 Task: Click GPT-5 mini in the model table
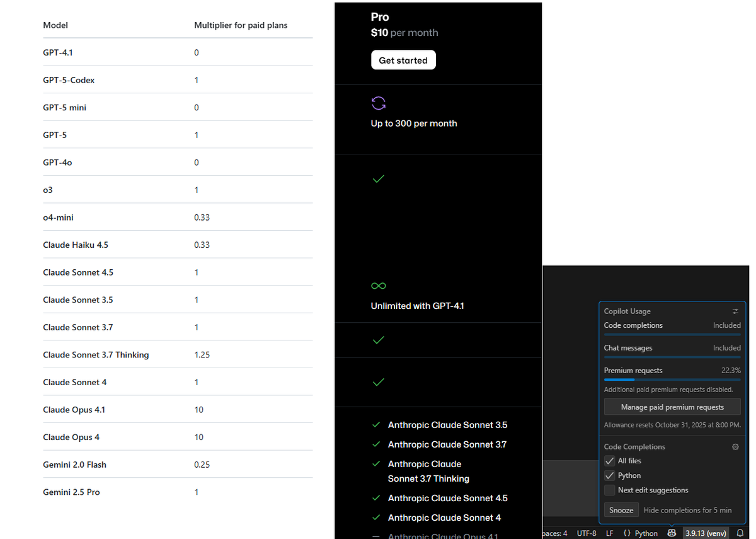pyautogui.click(x=64, y=107)
